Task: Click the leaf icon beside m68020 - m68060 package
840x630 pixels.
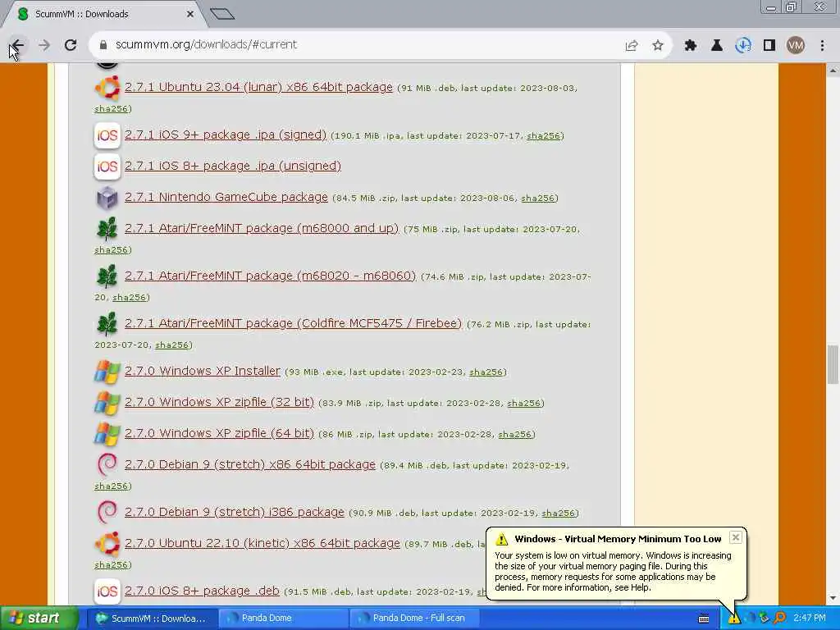Action: [x=107, y=276]
